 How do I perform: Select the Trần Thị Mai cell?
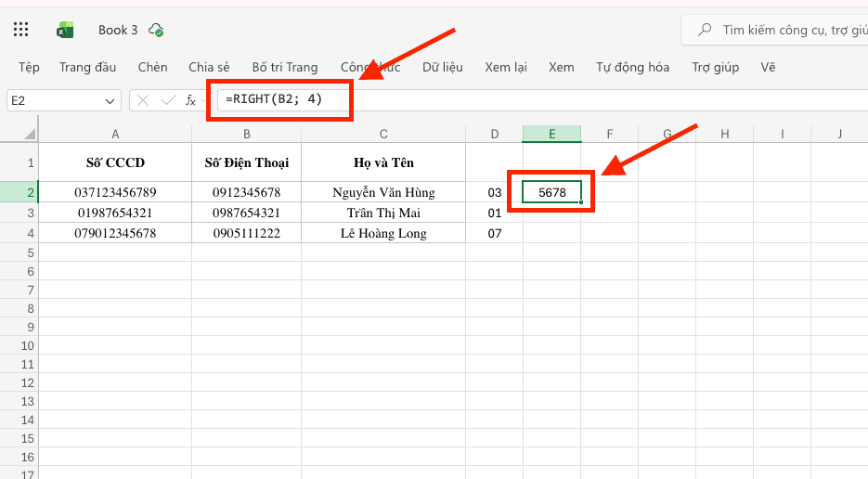(x=383, y=213)
